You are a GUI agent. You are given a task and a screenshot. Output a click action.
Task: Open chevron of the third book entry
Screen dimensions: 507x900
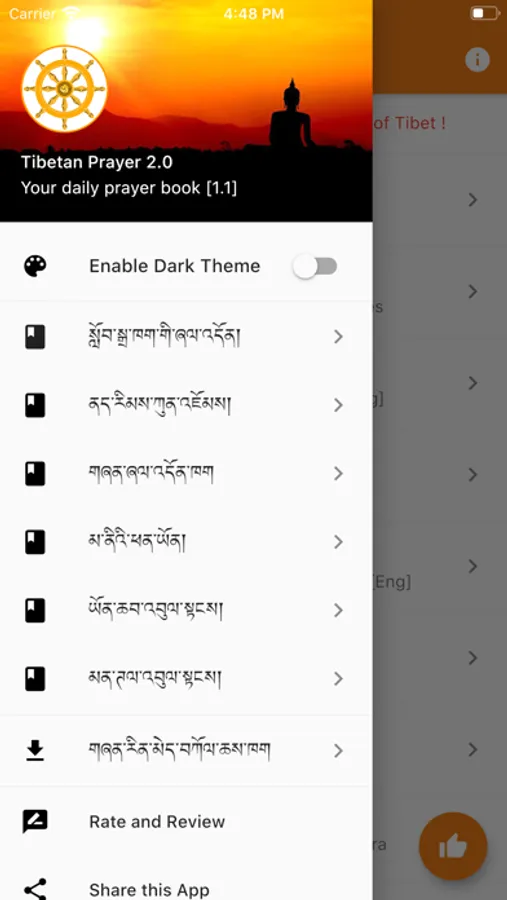coord(338,474)
